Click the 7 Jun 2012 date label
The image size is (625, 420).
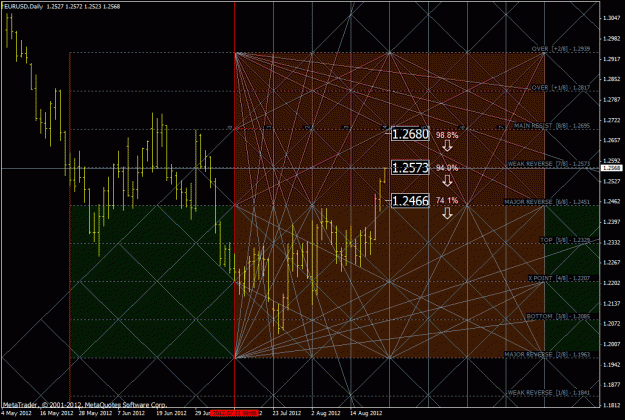(x=131, y=413)
